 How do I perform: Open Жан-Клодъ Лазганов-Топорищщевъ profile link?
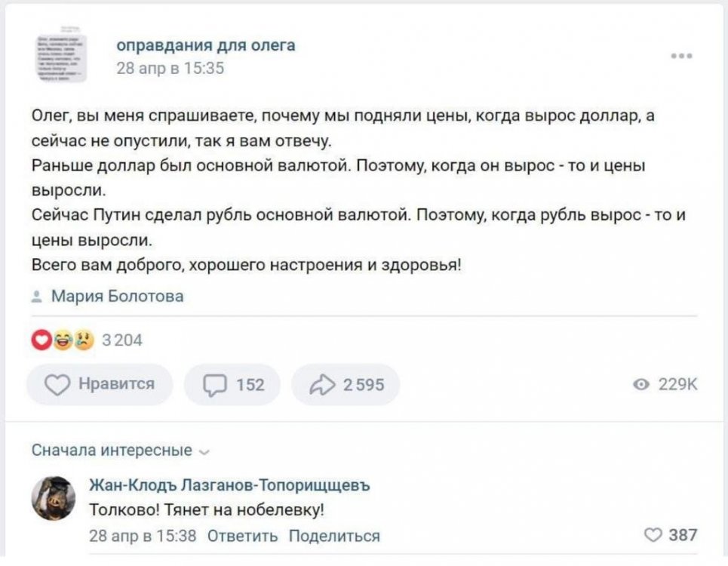point(229,485)
